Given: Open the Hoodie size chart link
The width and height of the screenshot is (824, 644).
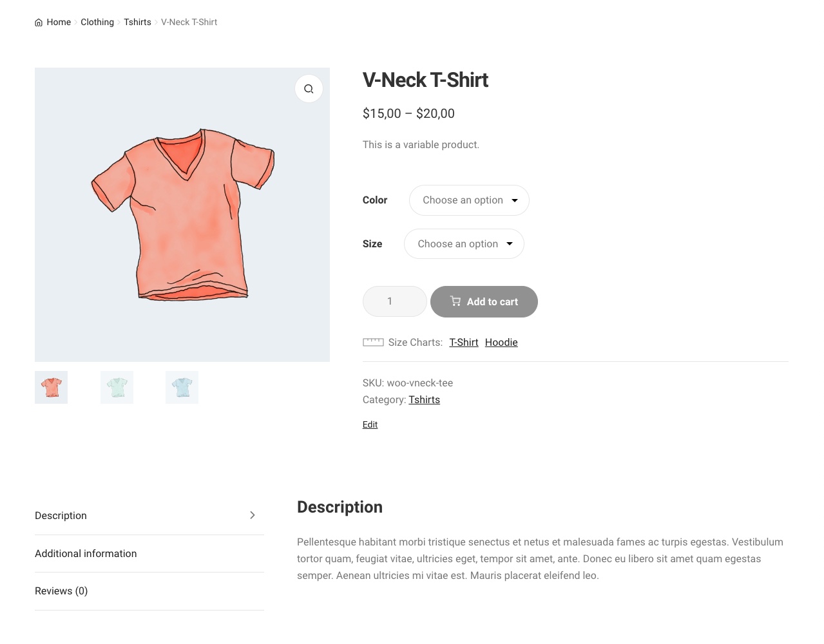Looking at the screenshot, I should click(x=501, y=343).
